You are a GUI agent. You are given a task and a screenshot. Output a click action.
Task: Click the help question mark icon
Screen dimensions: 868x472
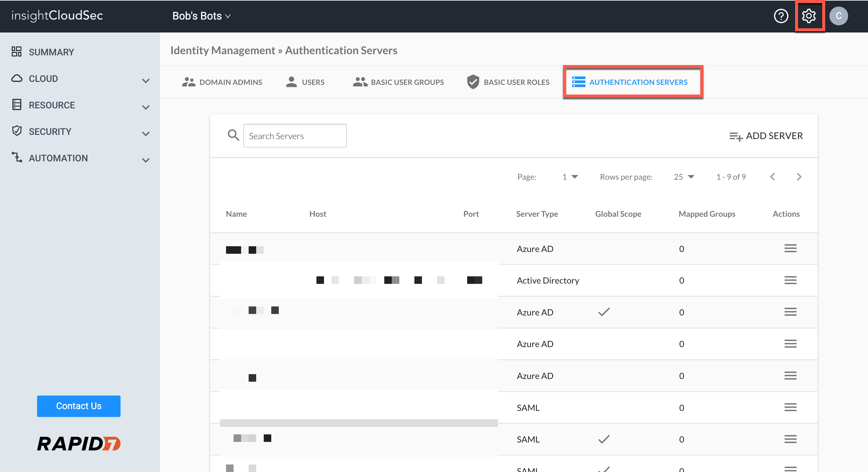coord(781,16)
